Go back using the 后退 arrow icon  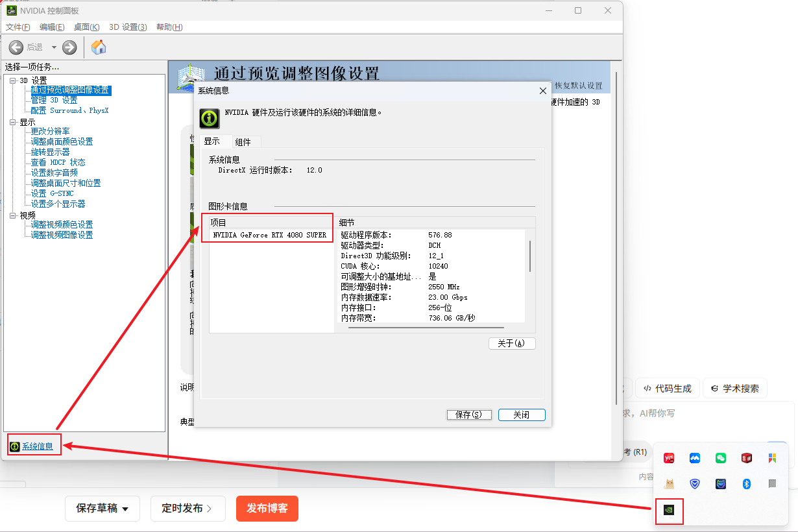[16, 47]
